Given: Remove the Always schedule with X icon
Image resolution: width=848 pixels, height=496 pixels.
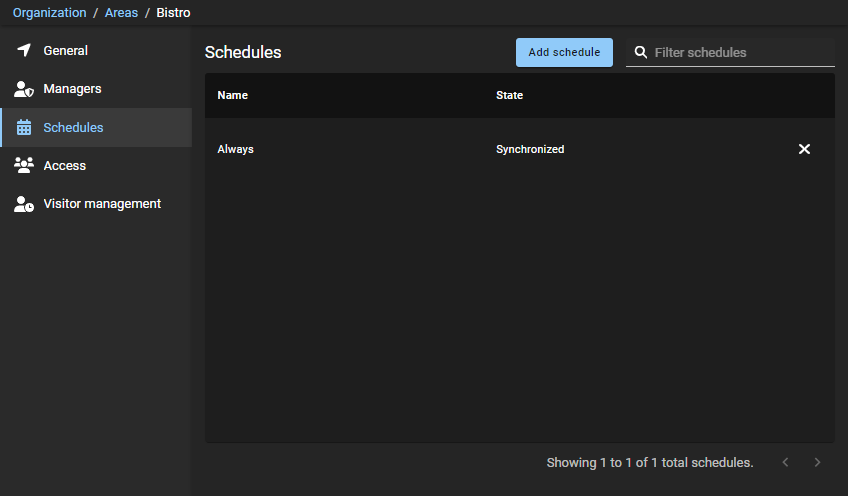Looking at the screenshot, I should (x=804, y=149).
